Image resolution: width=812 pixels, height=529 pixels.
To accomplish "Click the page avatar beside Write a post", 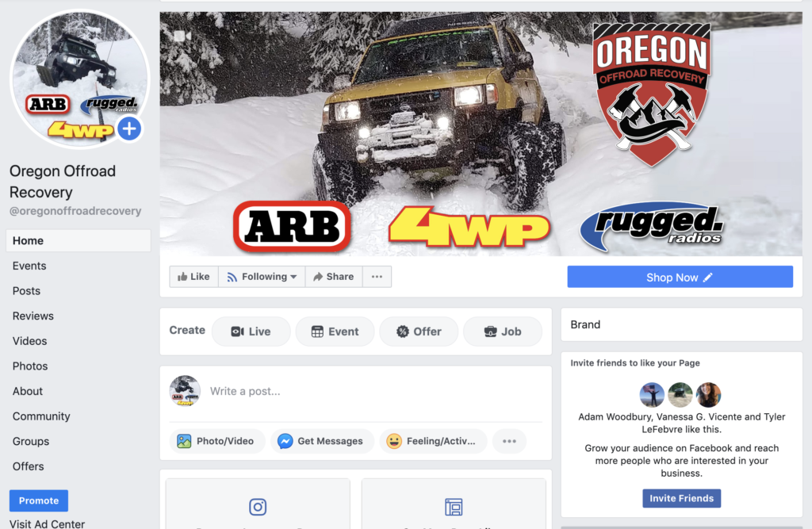I will coord(185,391).
